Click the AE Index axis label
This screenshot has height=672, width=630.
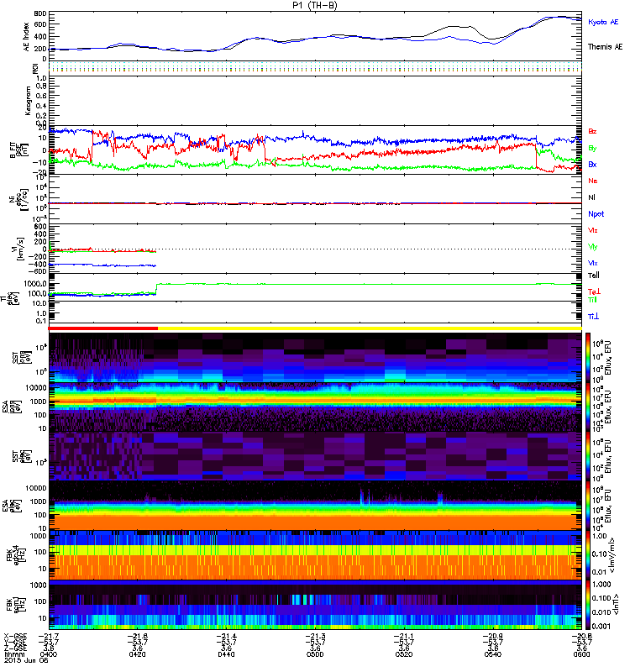tap(26, 37)
